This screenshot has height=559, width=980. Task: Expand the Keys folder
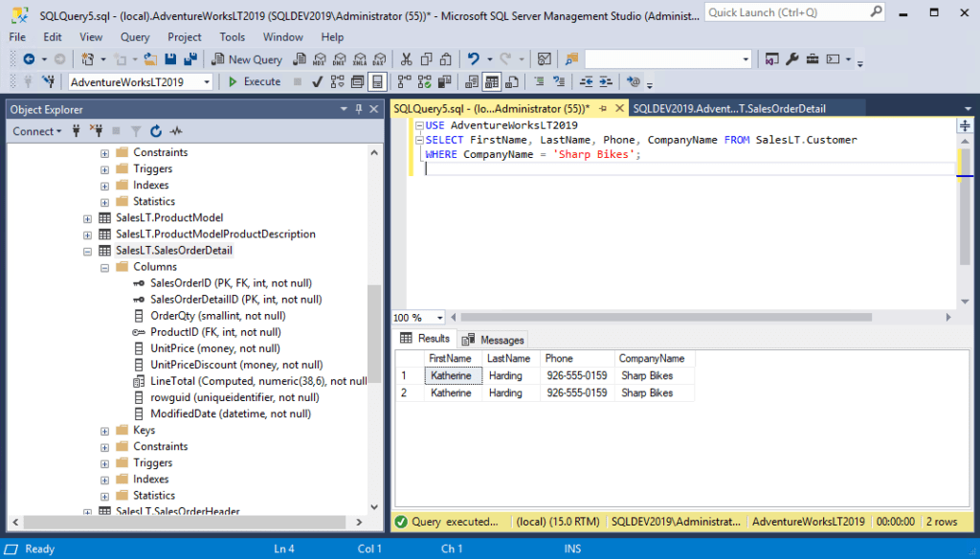coord(105,431)
